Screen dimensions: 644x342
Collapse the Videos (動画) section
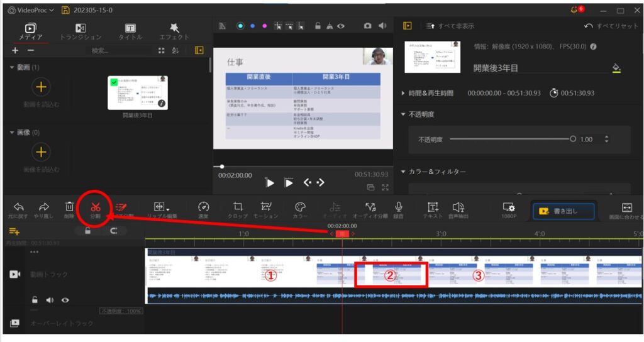tap(11, 67)
